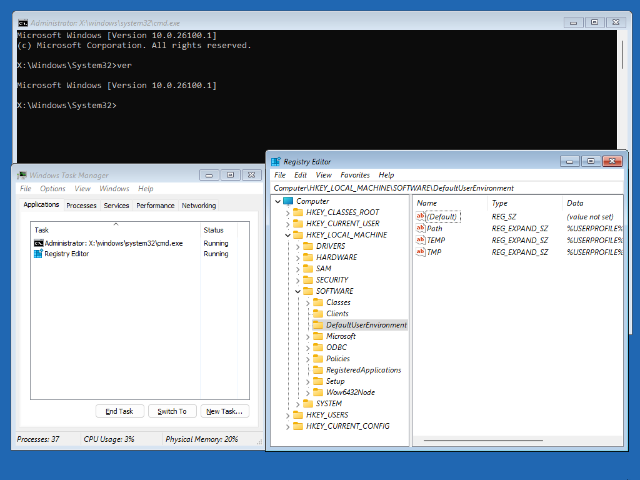Viewport: 640px width, 480px height.
Task: Open Registry Editor View menu
Action: tap(324, 175)
